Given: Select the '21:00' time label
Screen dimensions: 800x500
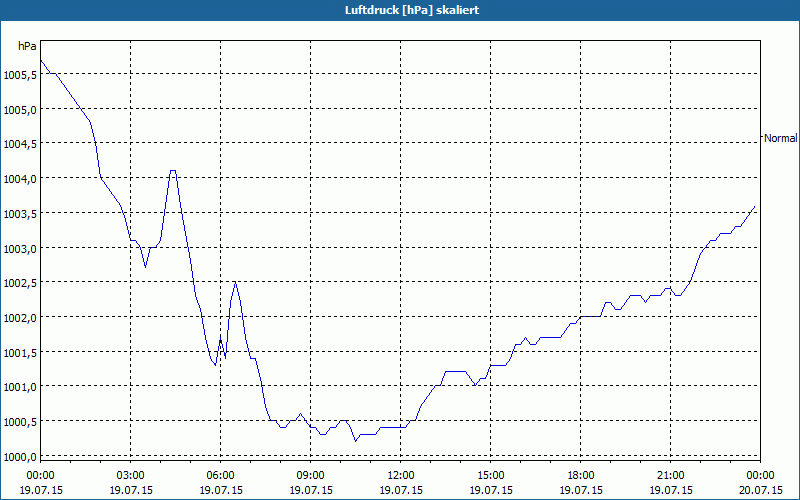Looking at the screenshot, I should point(670,476).
